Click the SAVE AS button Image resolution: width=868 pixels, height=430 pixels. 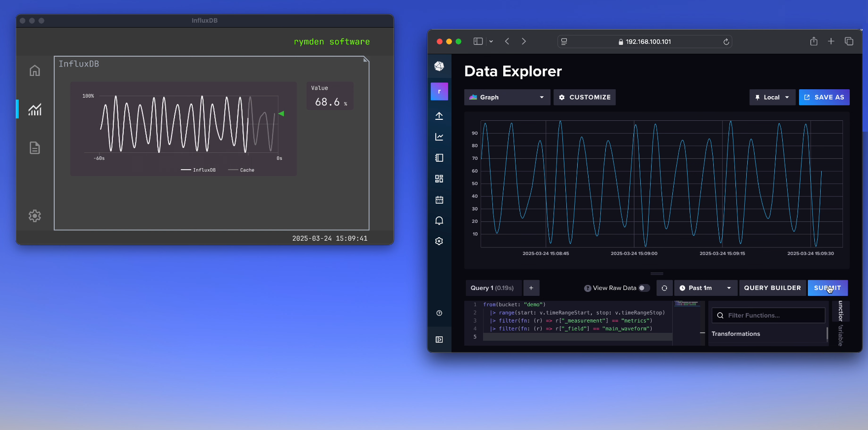(x=824, y=97)
